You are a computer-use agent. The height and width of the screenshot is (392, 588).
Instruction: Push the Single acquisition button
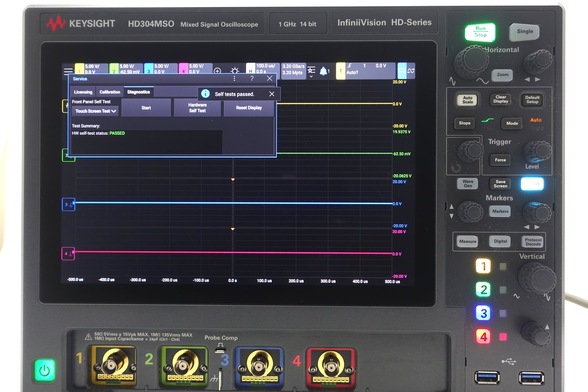point(525,32)
